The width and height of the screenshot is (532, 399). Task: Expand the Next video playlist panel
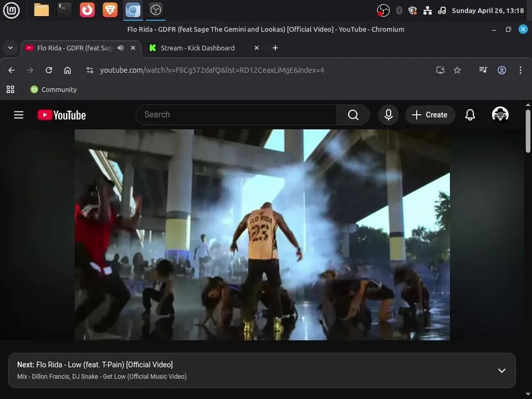(x=502, y=371)
